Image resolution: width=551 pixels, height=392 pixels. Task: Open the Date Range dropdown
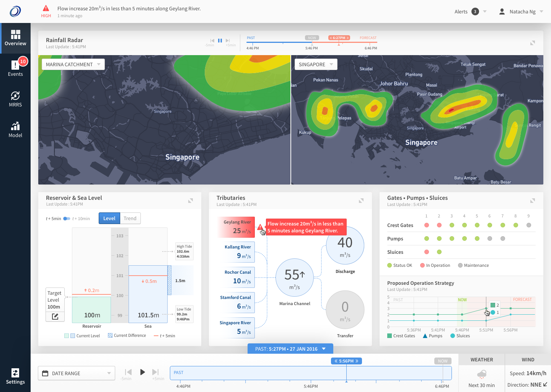(77, 373)
